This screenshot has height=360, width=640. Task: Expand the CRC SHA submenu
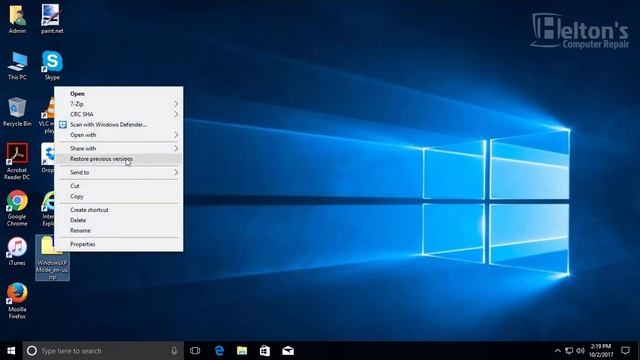(x=119, y=114)
